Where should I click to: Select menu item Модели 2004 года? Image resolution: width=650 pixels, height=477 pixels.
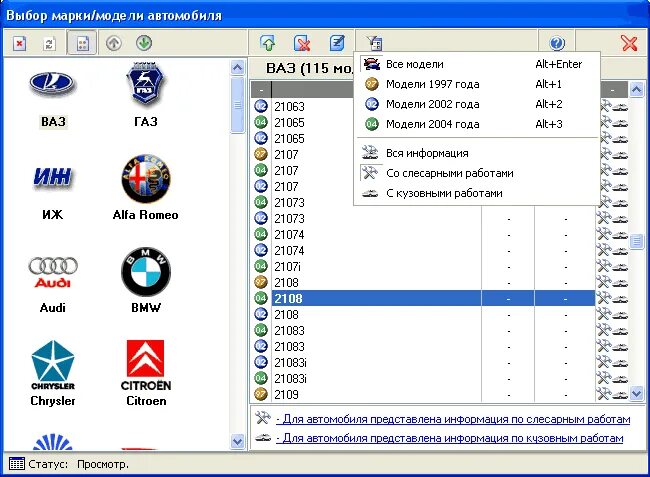pyautogui.click(x=477, y=124)
